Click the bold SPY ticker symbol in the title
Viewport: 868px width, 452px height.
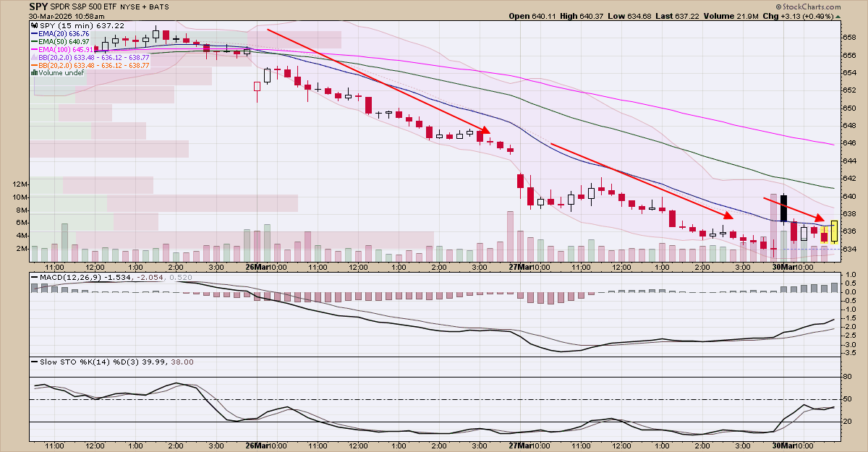point(39,6)
